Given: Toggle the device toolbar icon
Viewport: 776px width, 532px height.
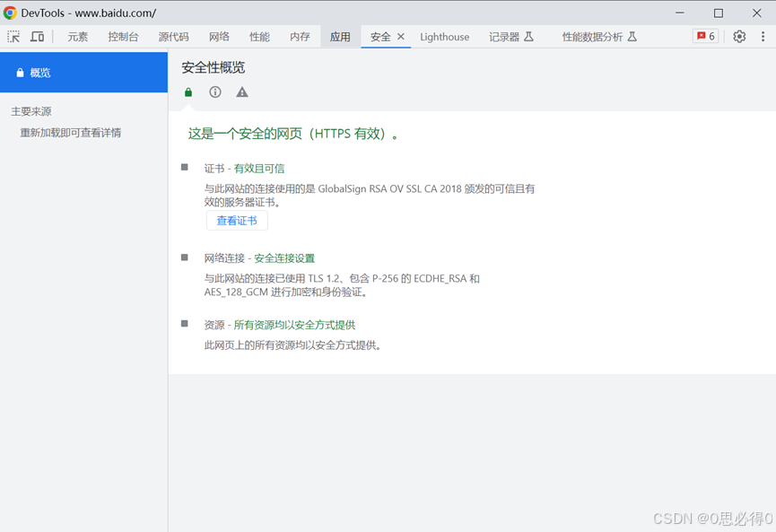Looking at the screenshot, I should point(37,37).
